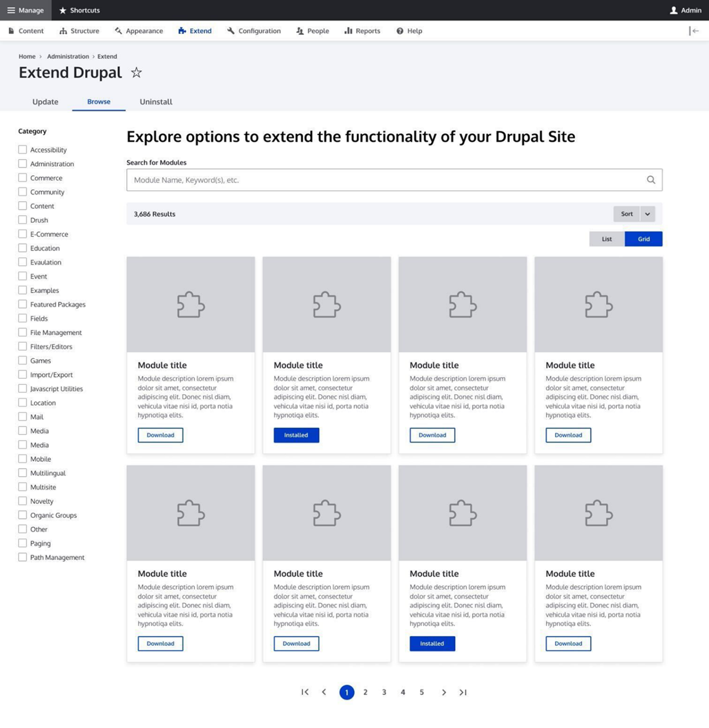Collapse the toolbar with the arrow icon
This screenshot has height=728, width=709.
click(694, 31)
